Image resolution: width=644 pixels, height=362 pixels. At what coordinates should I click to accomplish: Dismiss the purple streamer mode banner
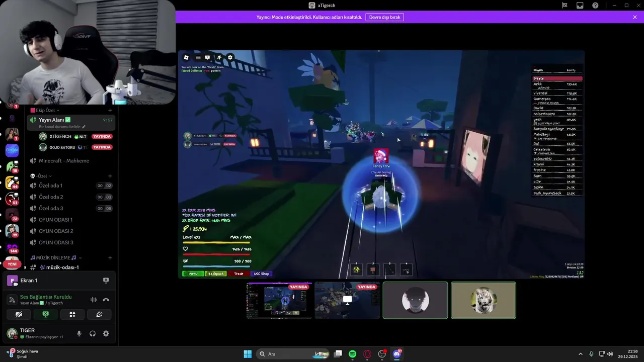pos(635,17)
